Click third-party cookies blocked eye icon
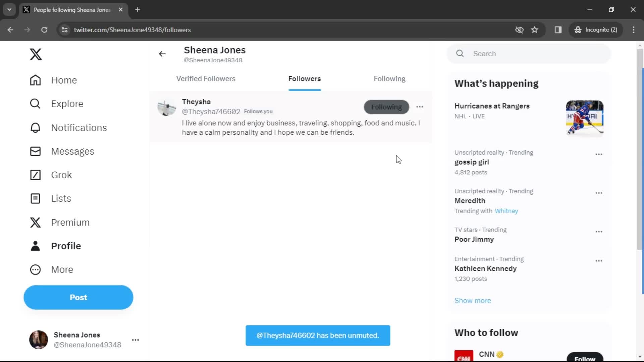This screenshot has height=362, width=644. [x=519, y=30]
